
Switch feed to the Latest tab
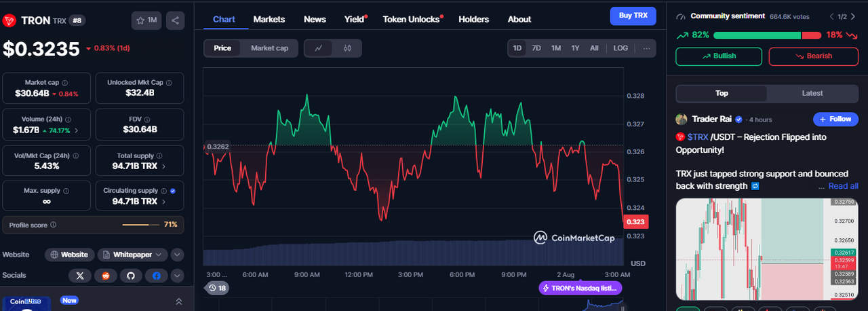[812, 93]
